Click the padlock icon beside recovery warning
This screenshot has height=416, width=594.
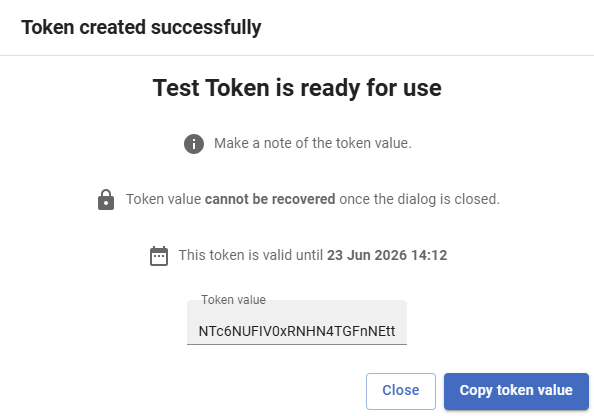point(106,200)
